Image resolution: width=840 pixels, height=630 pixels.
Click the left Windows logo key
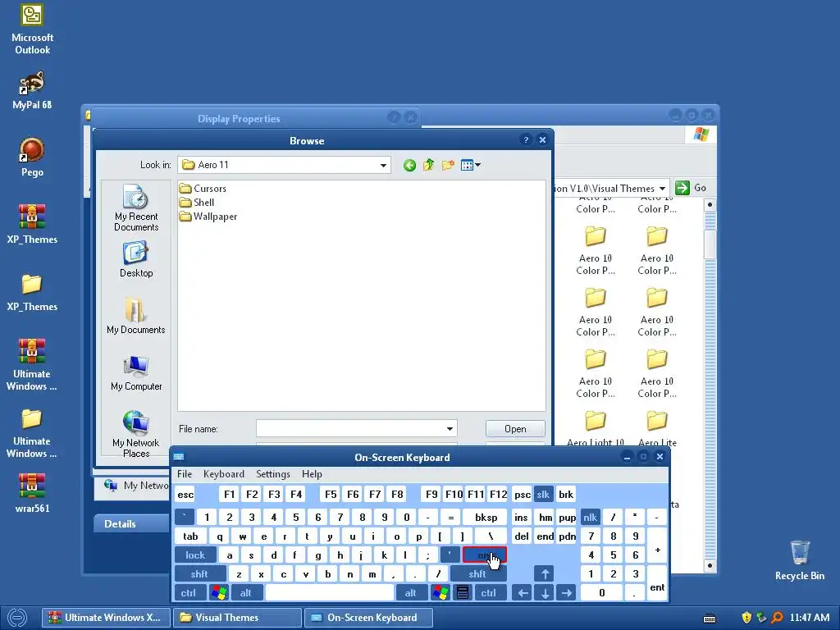coord(219,593)
